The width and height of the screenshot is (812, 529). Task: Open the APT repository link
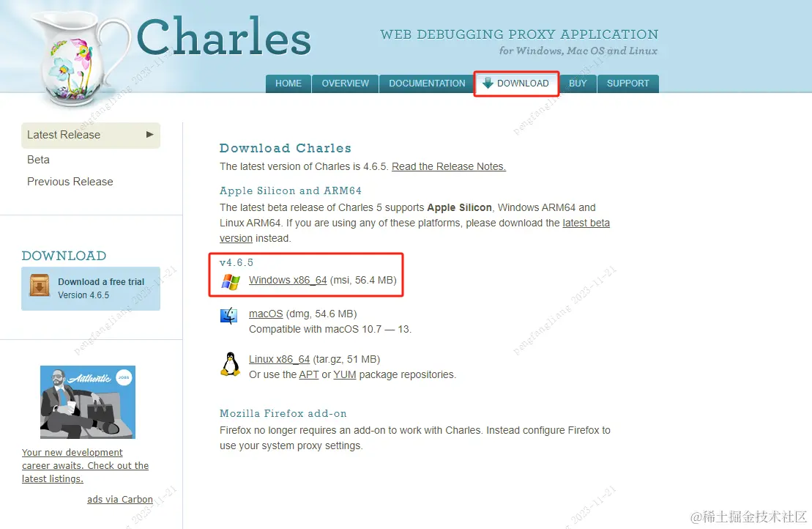pos(309,374)
